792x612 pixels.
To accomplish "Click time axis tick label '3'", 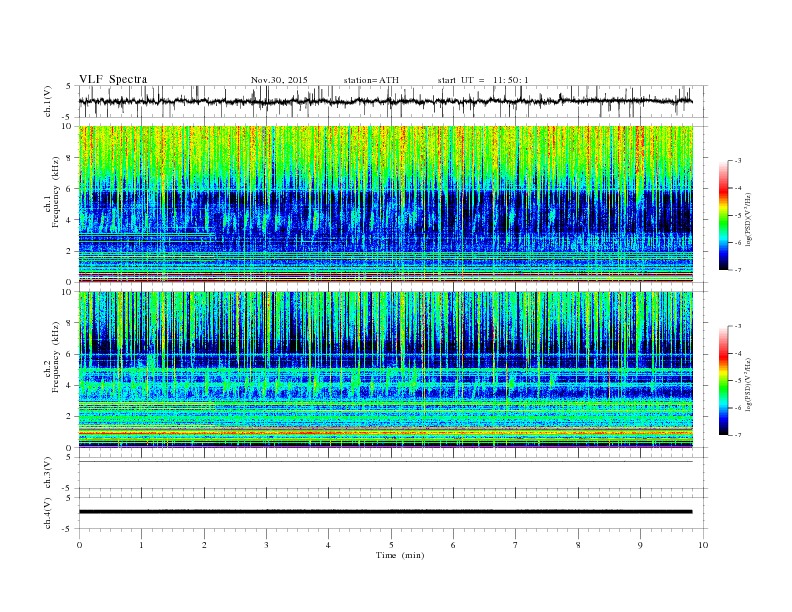I will point(266,545).
